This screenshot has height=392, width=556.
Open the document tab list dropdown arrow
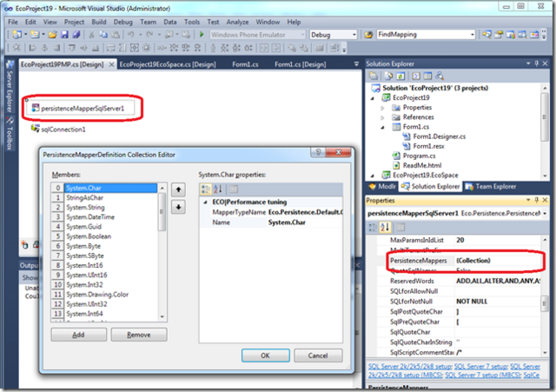click(356, 63)
